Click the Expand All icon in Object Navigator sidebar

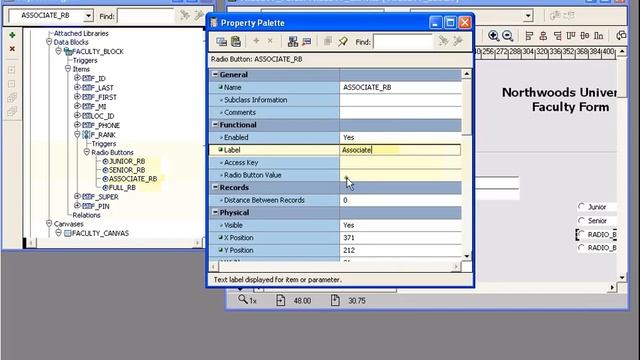tap(12, 98)
